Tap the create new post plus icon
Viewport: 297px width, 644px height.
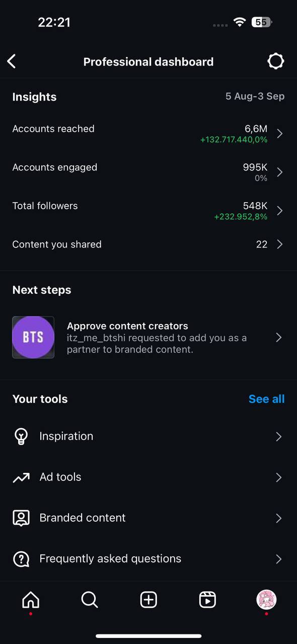tap(148, 600)
